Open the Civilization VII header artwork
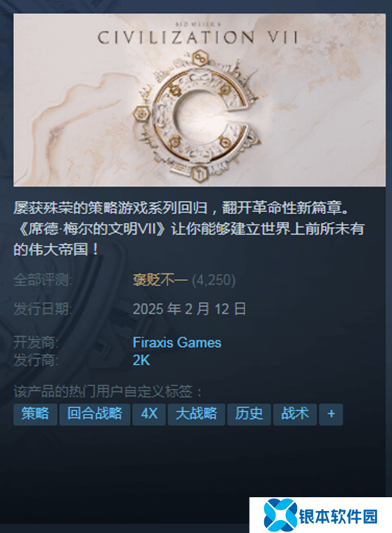Viewport: 392px width, 533px height. (200, 100)
